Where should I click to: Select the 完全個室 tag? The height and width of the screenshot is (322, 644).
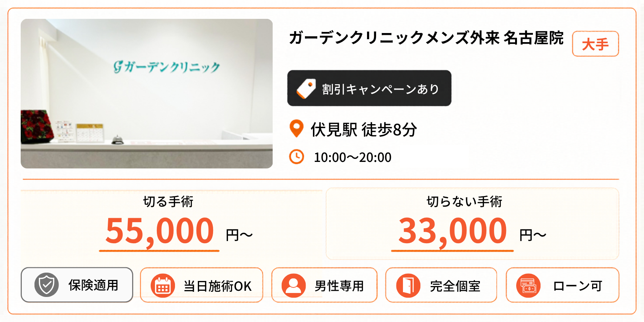coord(441,285)
